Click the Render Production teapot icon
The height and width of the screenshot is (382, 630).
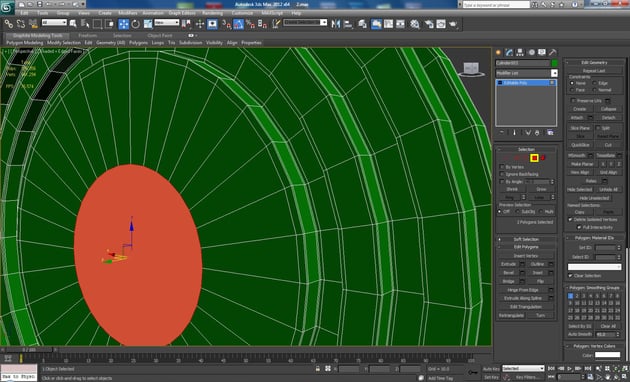(x=453, y=24)
